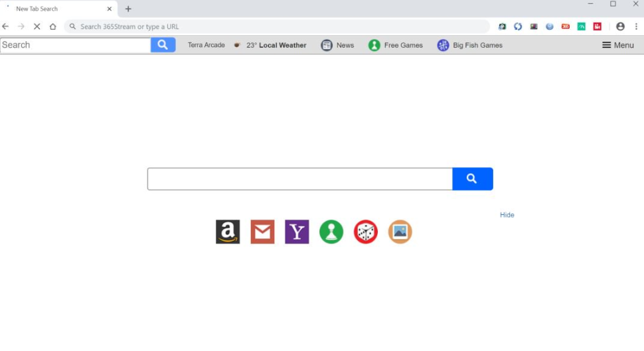This screenshot has height=351, width=644.
Task: Focus the large center search field
Action: tap(300, 178)
